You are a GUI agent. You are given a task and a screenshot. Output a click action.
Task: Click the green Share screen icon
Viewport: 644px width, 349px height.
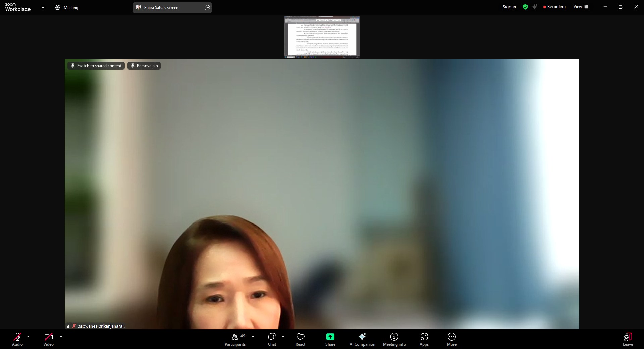coord(330,337)
